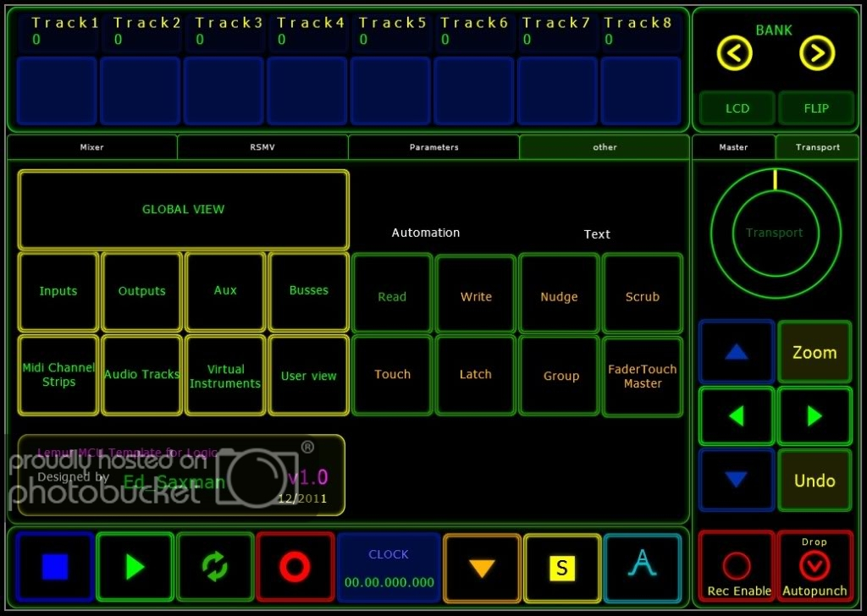This screenshot has height=616, width=867.
Task: Select Virtual Instruments view
Action: [x=225, y=375]
